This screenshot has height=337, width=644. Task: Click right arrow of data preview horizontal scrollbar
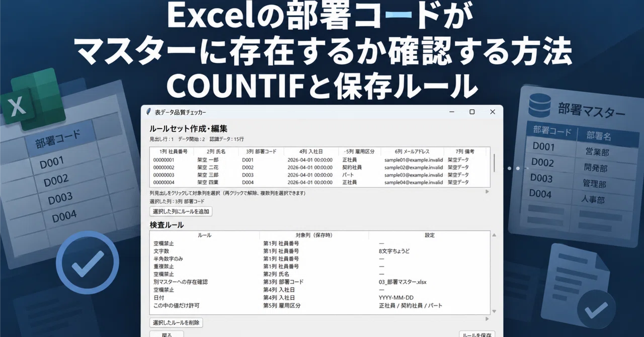coord(487,192)
